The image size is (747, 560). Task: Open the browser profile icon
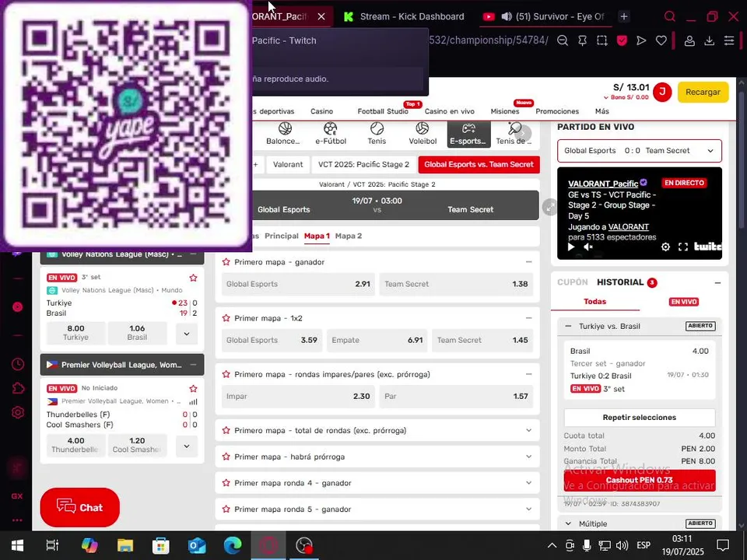click(689, 41)
